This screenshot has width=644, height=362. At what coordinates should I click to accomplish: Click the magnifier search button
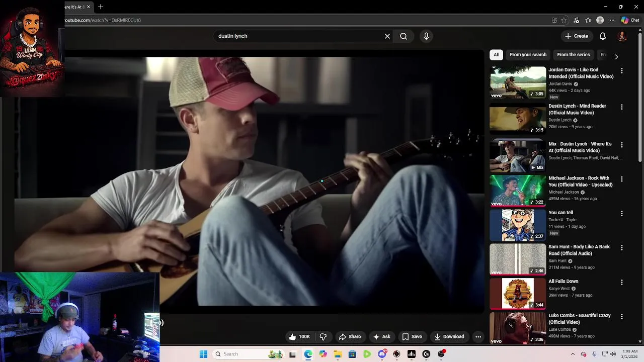coord(404,36)
